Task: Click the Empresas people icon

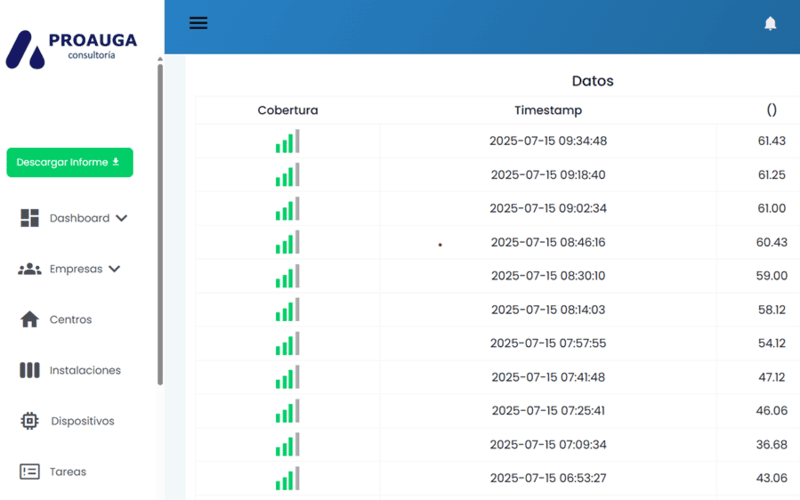Action: pyautogui.click(x=30, y=269)
